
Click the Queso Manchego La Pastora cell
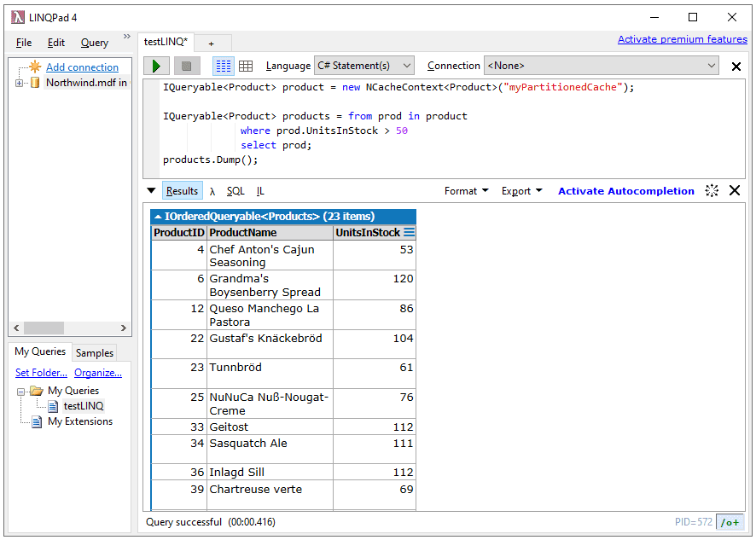point(270,315)
